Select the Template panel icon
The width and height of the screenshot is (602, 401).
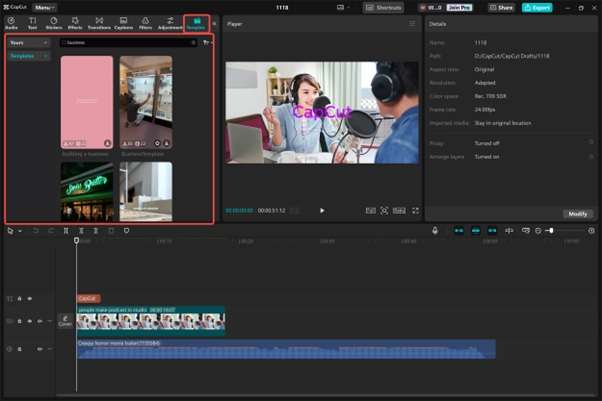[197, 23]
